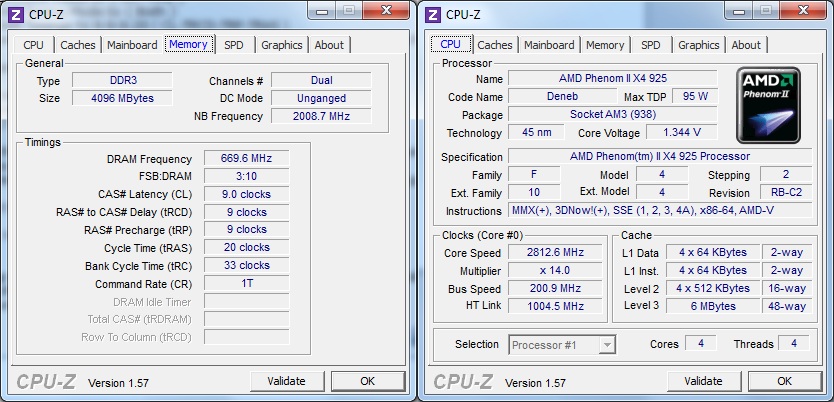Open the SPD tab in the right window
834x402 pixels.
[x=650, y=45]
